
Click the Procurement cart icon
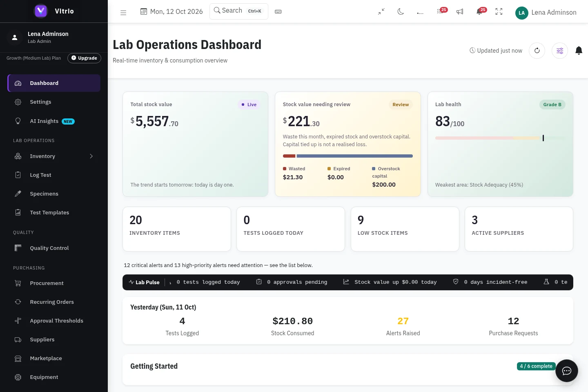coord(18,283)
